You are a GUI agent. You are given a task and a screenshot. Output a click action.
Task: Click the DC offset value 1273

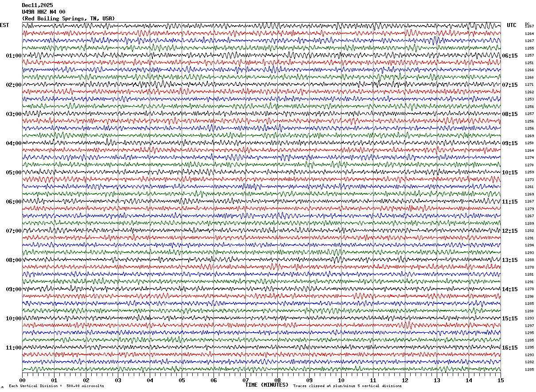pyautogui.click(x=529, y=180)
